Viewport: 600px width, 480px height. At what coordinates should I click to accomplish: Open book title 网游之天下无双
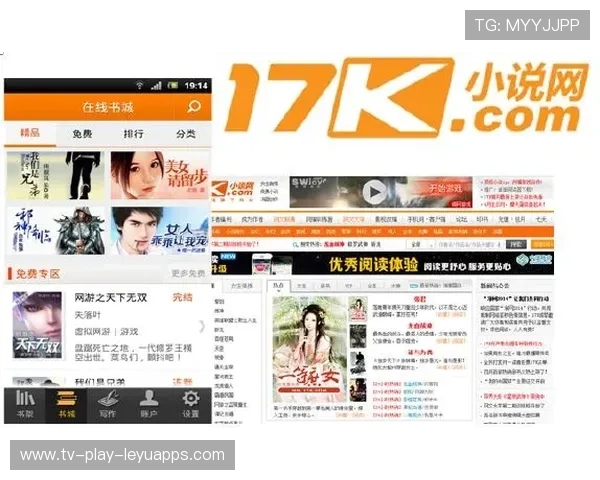coord(111,297)
